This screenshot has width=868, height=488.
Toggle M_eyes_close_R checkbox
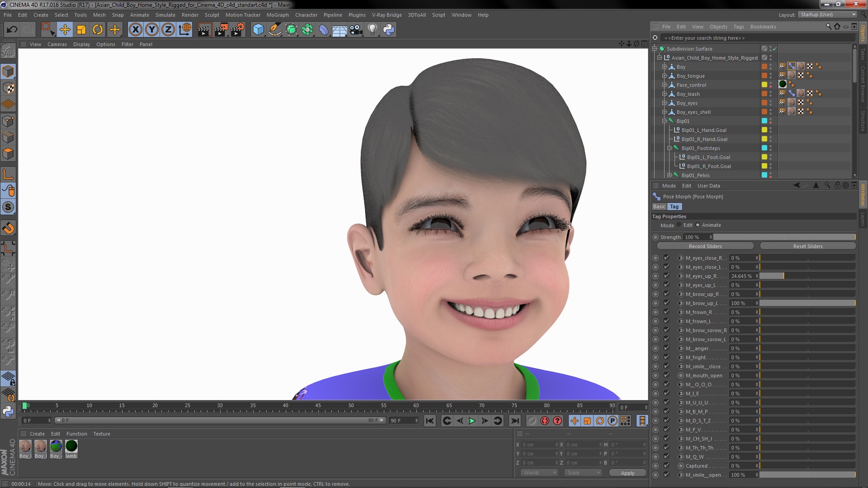pyautogui.click(x=666, y=258)
